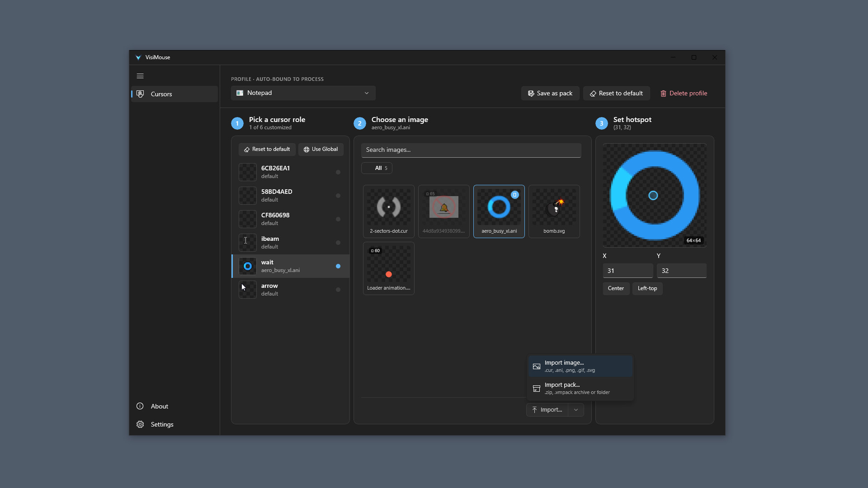This screenshot has width=868, height=488.
Task: Click step 2 number badge
Action: pos(360,123)
